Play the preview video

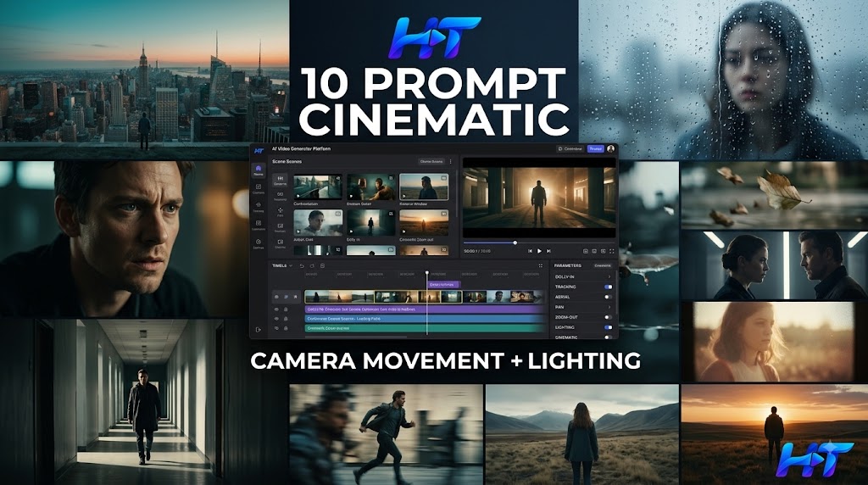pyautogui.click(x=539, y=251)
